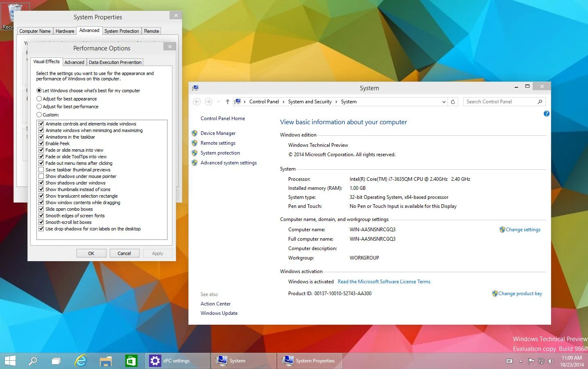Open Task View on taskbar
Screen dimensions: 588x369
coord(56,361)
